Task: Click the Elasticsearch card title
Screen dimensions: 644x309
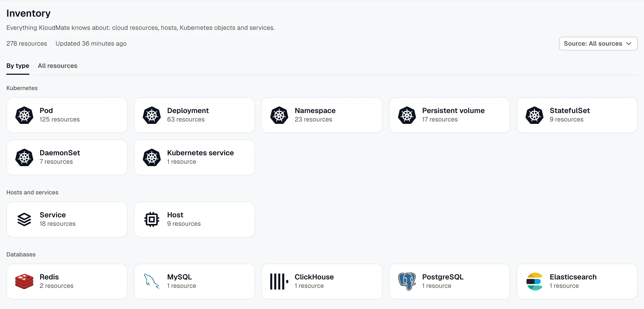Action: (573, 277)
